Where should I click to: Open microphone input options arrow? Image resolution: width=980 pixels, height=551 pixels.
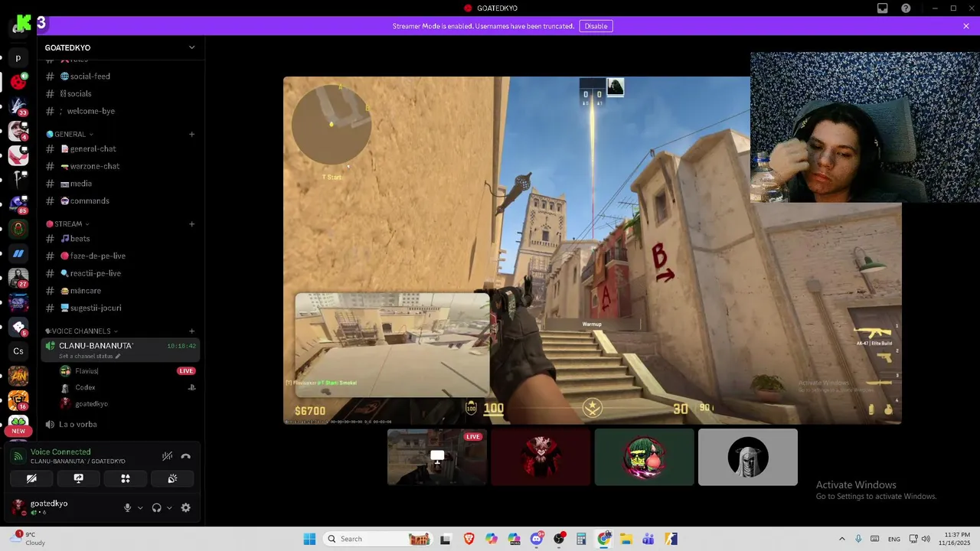pyautogui.click(x=140, y=507)
